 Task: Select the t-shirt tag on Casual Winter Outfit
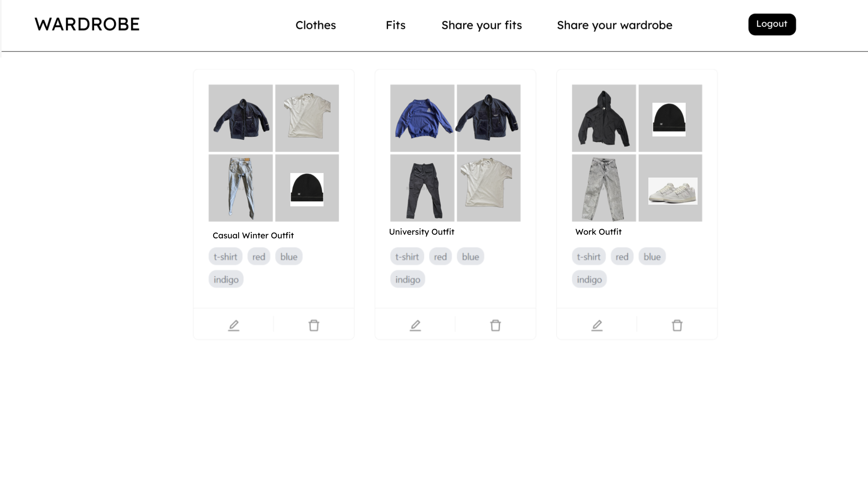[225, 256]
